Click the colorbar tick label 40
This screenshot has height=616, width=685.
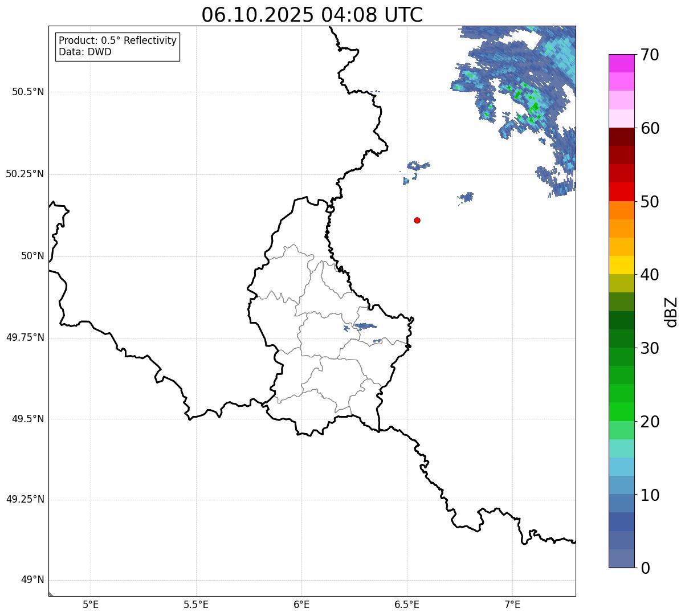point(650,275)
